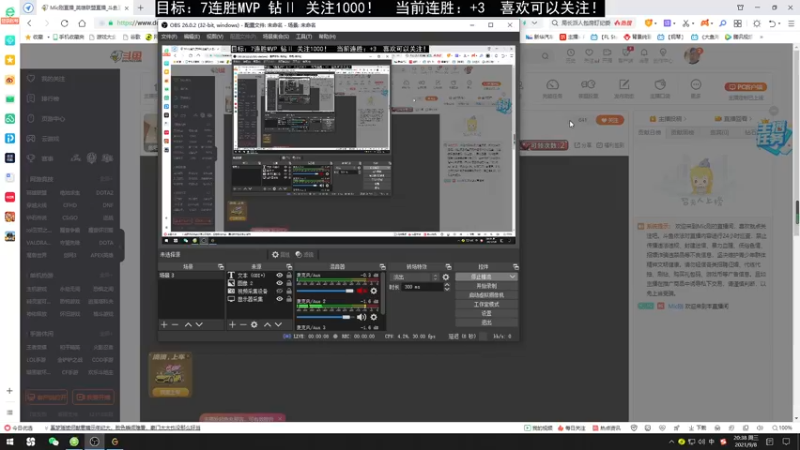This screenshot has height=450, width=800.
Task: Open OBS File menu
Action: click(x=169, y=37)
